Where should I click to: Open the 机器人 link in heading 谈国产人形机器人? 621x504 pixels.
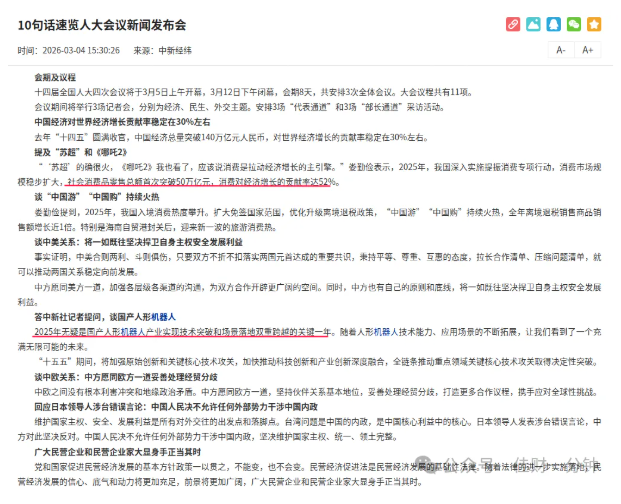pyautogui.click(x=164, y=317)
